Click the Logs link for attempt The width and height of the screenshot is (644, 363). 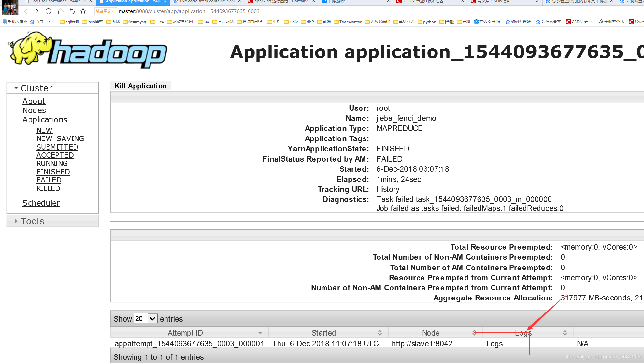(x=494, y=344)
